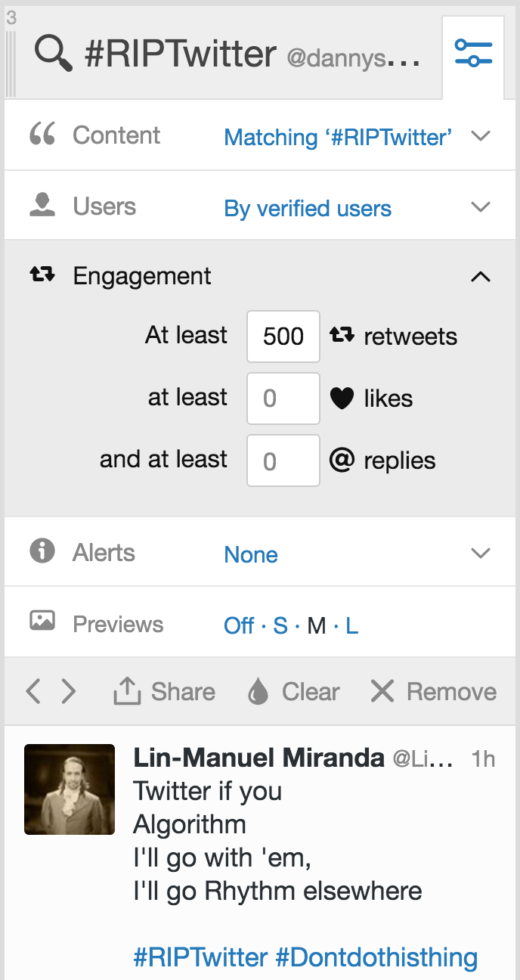Click Lin-Manuel Miranda's profile avatar
520x980 pixels.
pos(70,789)
